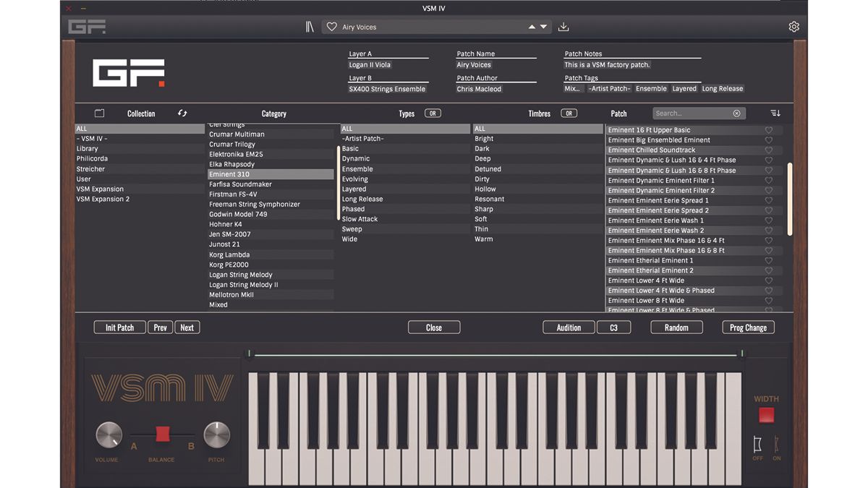Select Korg Lambda in Category list

229,254
